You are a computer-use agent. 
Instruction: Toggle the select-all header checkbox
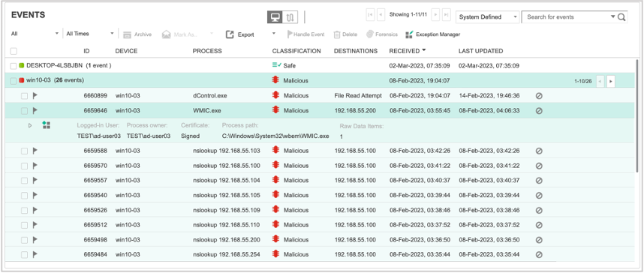click(x=14, y=51)
